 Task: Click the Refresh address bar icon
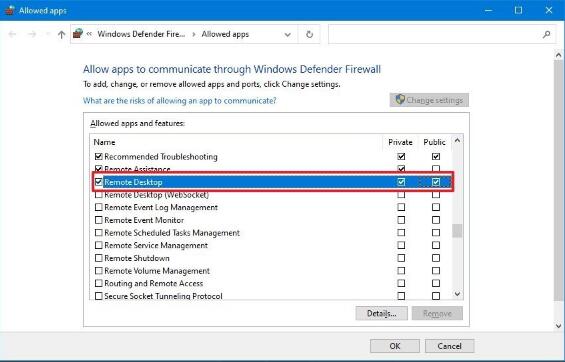(309, 34)
